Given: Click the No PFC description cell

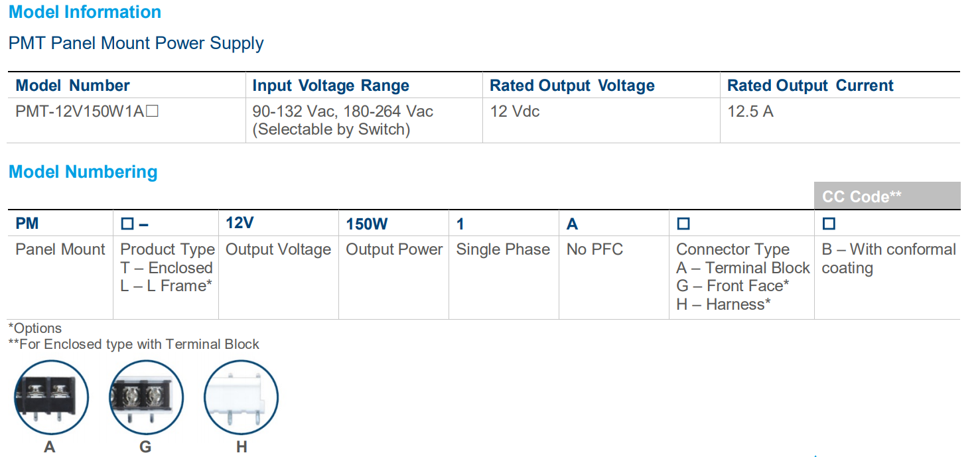Looking at the screenshot, I should point(595,249).
